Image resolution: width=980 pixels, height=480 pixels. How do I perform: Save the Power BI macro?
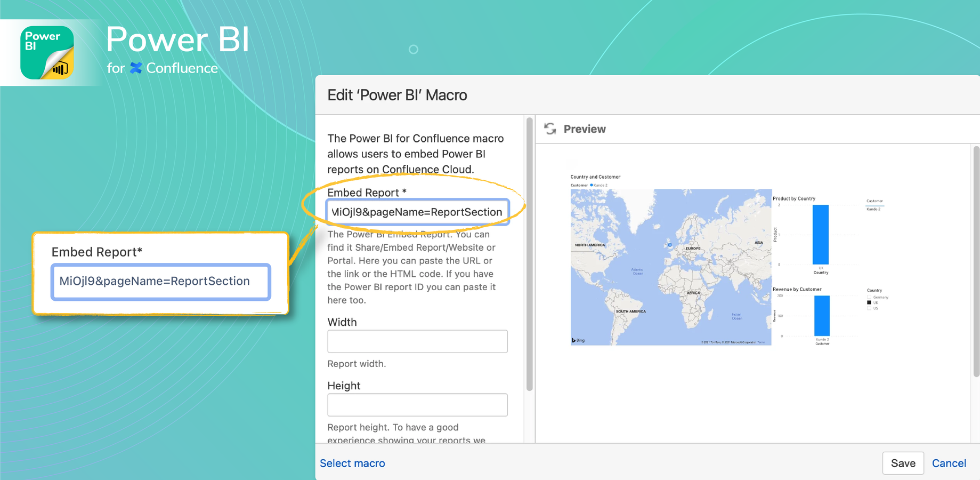click(903, 463)
